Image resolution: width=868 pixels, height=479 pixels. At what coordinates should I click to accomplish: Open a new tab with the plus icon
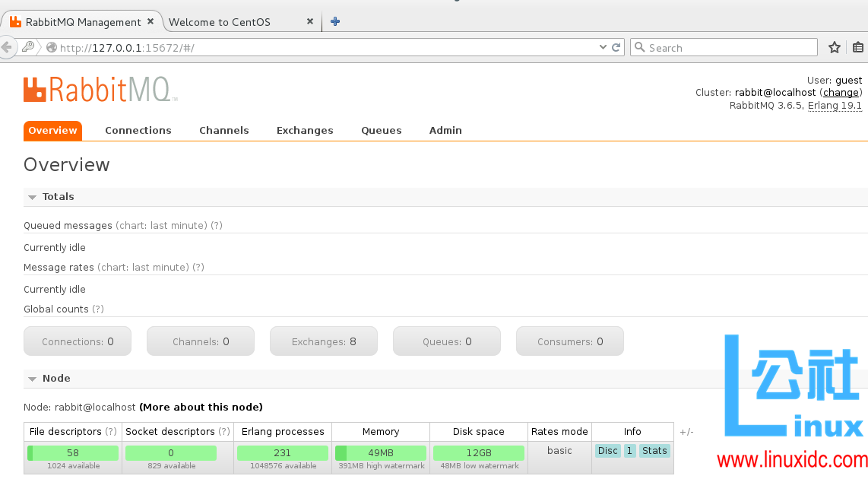[x=334, y=21]
